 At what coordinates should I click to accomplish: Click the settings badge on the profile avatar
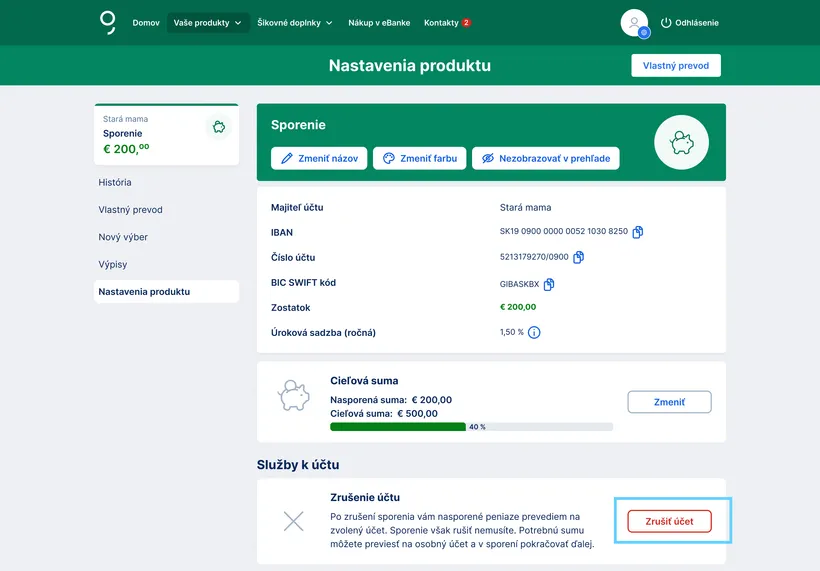point(644,32)
